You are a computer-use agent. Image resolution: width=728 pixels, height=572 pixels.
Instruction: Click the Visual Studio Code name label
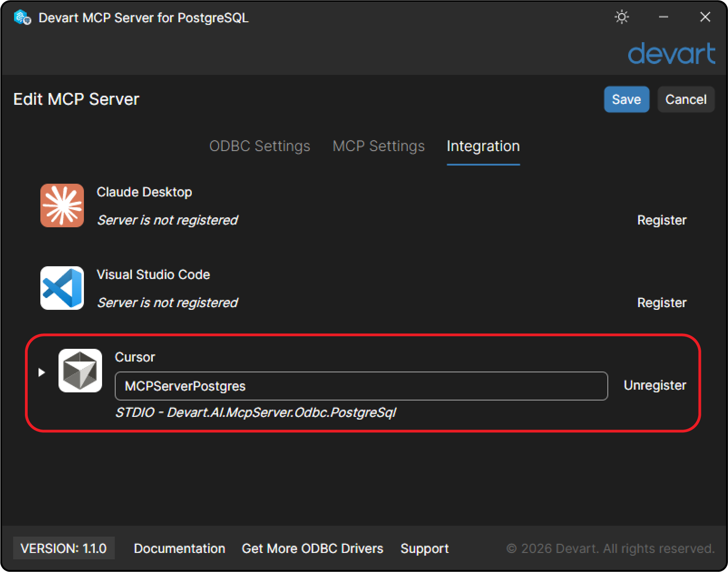tap(153, 275)
